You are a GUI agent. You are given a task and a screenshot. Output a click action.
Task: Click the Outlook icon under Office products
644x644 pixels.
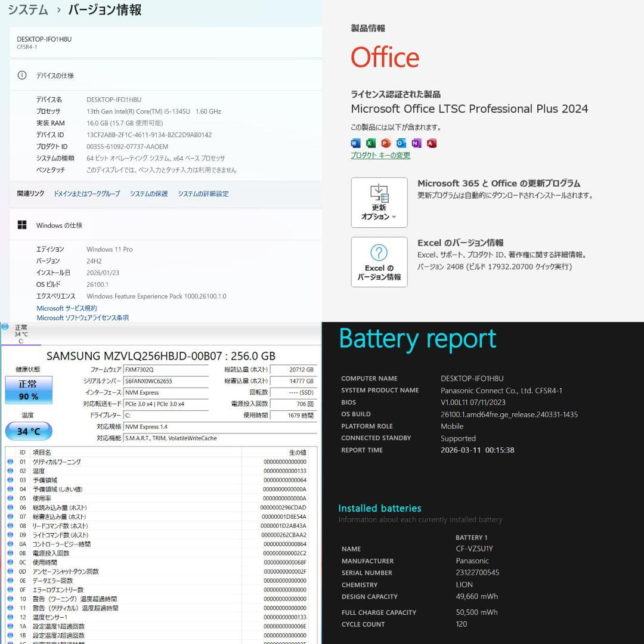[401, 143]
